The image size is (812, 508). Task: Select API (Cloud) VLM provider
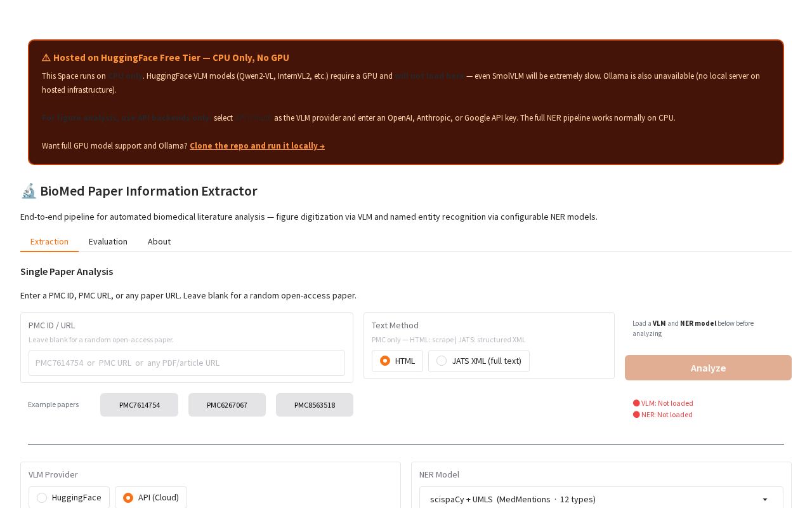coord(151,497)
